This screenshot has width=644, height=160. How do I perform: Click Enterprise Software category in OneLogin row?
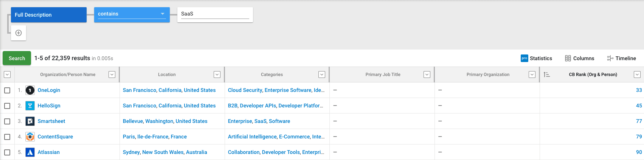[288, 90]
